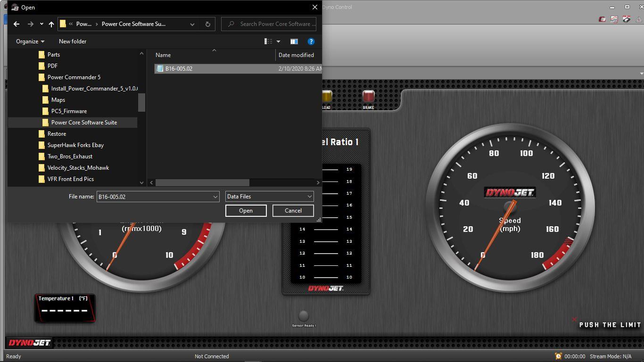Expand the hidden breadcrumb chevron in address bar
The image size is (644, 362).
pos(71,24)
